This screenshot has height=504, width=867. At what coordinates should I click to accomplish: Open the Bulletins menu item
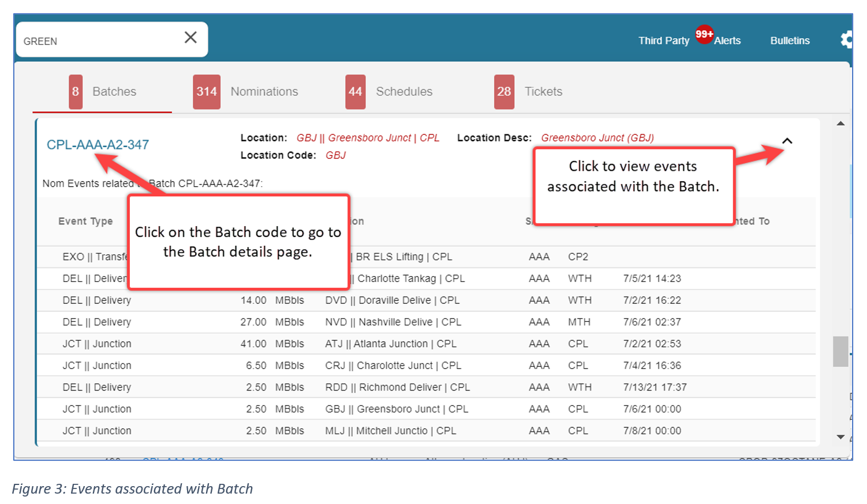790,41
